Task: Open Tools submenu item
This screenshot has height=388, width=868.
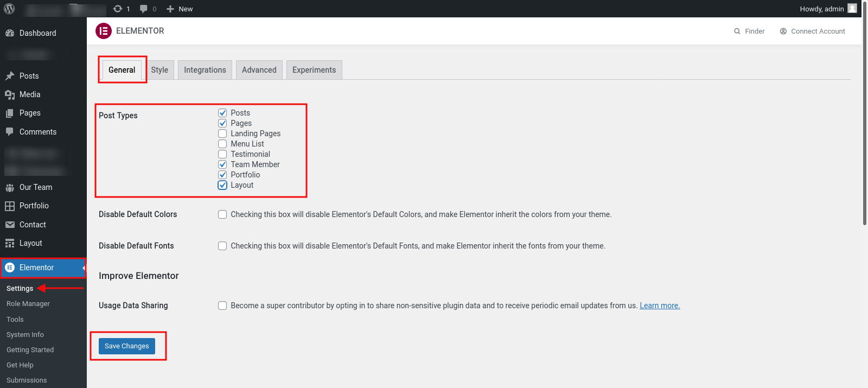Action: pyautogui.click(x=15, y=320)
